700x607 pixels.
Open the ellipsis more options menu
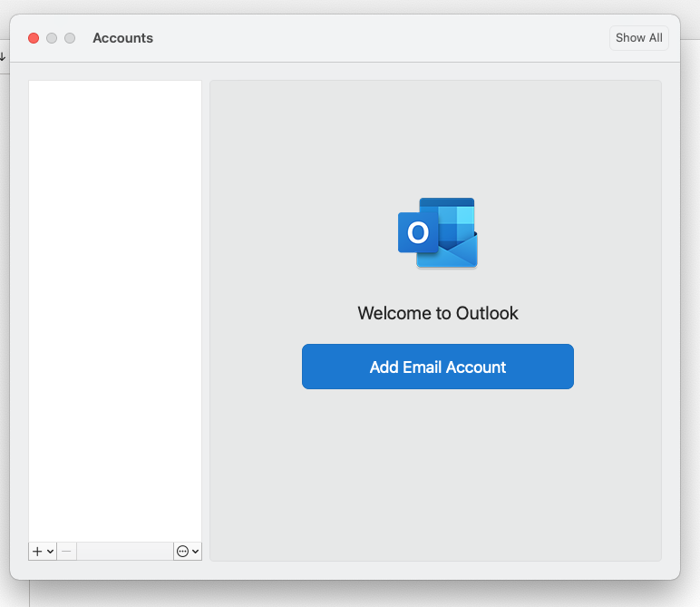pos(188,551)
